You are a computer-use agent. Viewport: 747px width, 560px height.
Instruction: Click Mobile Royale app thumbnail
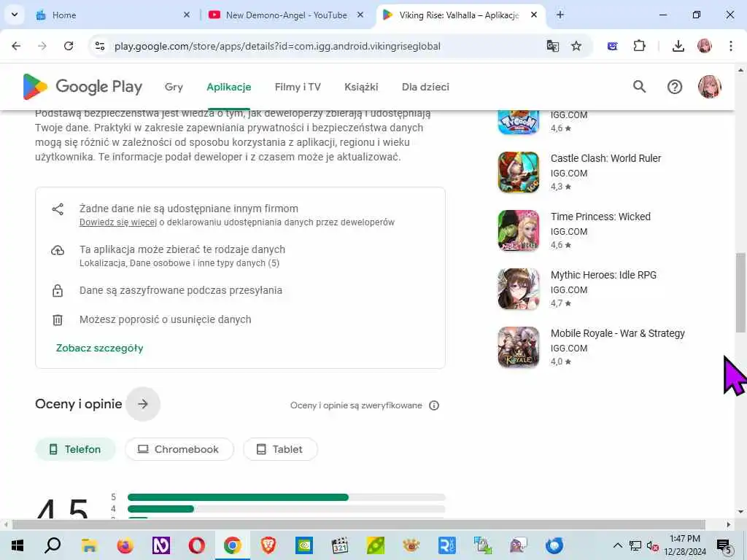[519, 347]
